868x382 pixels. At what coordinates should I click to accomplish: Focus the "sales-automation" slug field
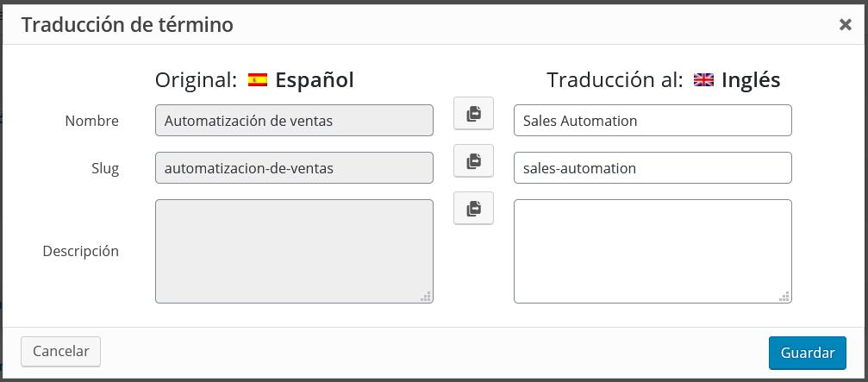652,168
